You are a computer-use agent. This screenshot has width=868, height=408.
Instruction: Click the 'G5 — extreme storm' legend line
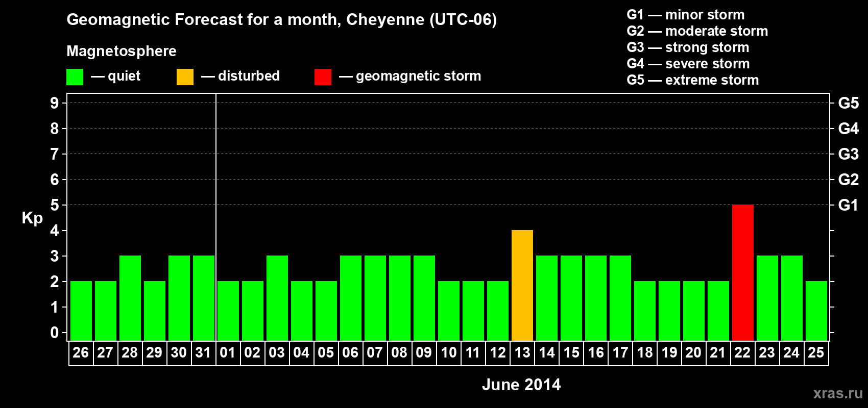tap(692, 80)
